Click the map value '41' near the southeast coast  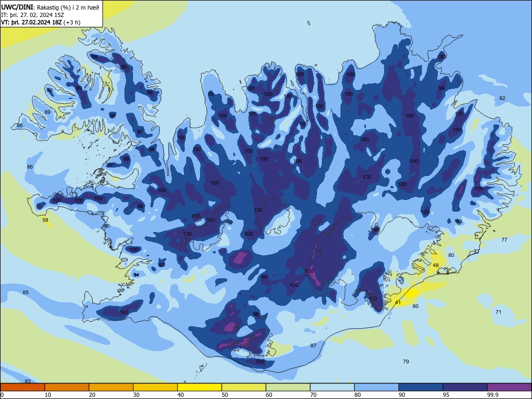pyautogui.click(x=398, y=303)
